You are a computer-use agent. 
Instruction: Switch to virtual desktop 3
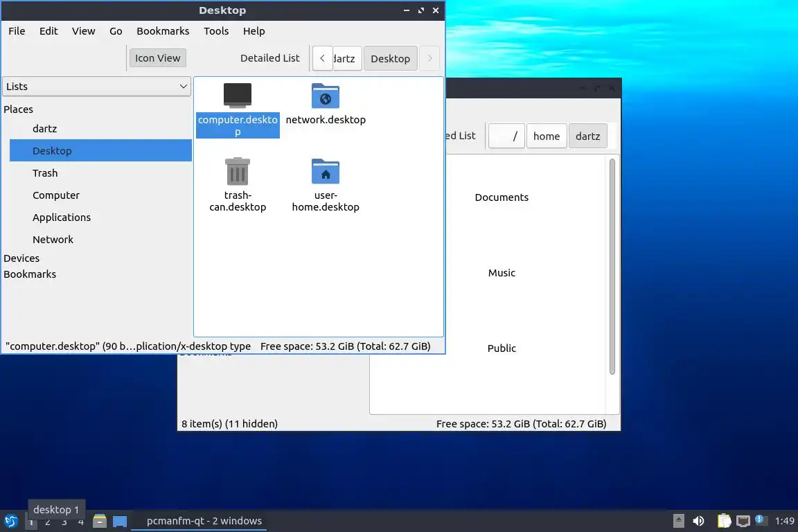point(64,522)
